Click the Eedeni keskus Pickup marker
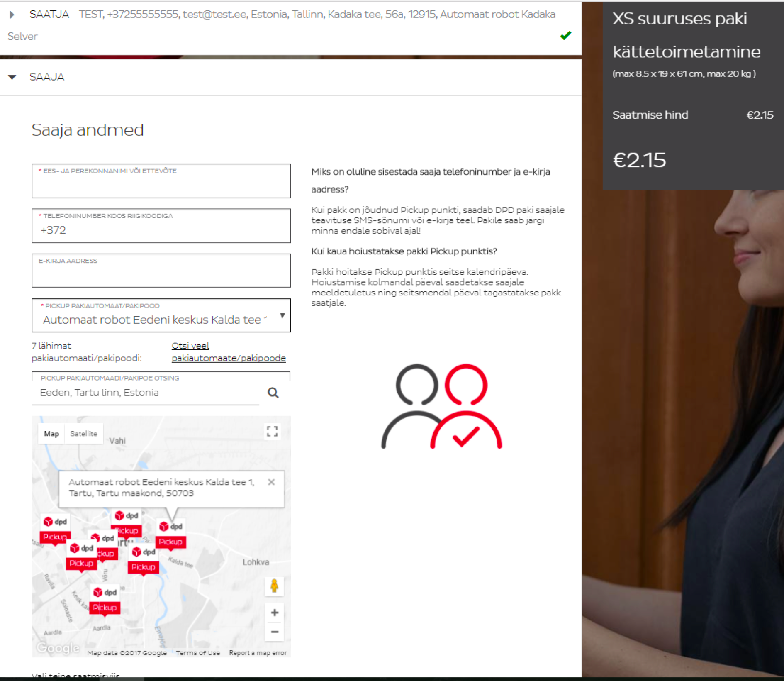 [171, 535]
